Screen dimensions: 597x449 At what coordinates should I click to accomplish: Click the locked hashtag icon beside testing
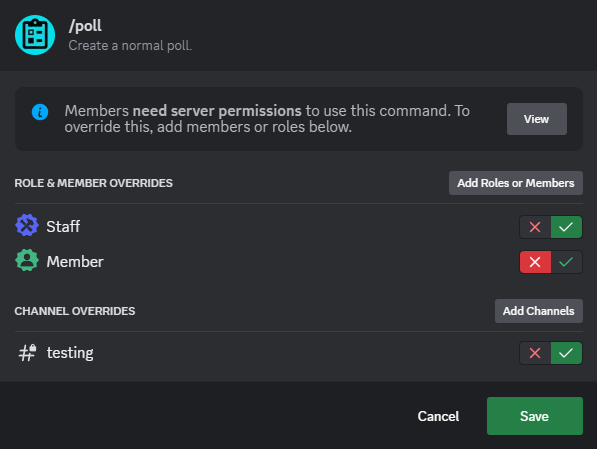click(27, 353)
